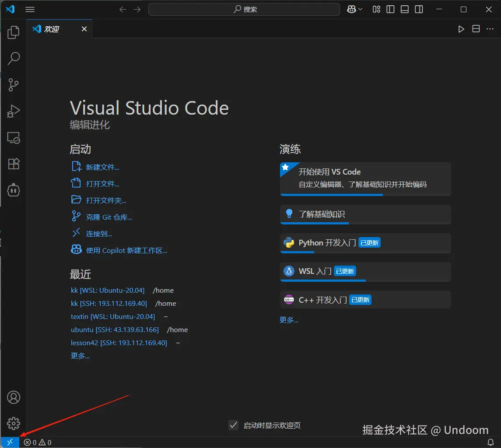Open the Python 开发入门 walkthrough

(x=365, y=243)
